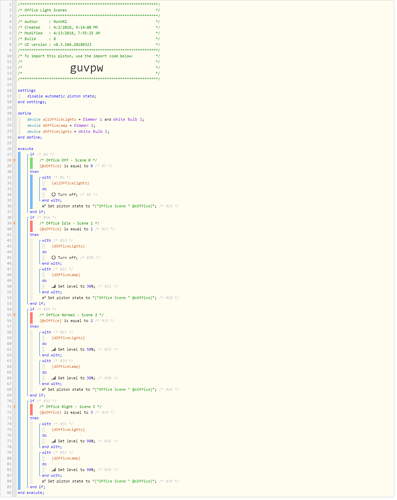
Task: Click the green bar beside Office Off condition
Action: 31,163
